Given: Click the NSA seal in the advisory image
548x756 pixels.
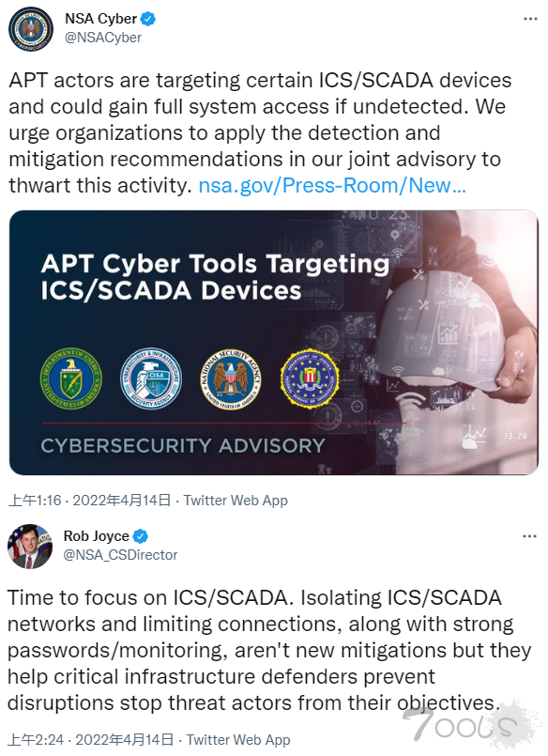Looking at the screenshot, I should 228,373.
